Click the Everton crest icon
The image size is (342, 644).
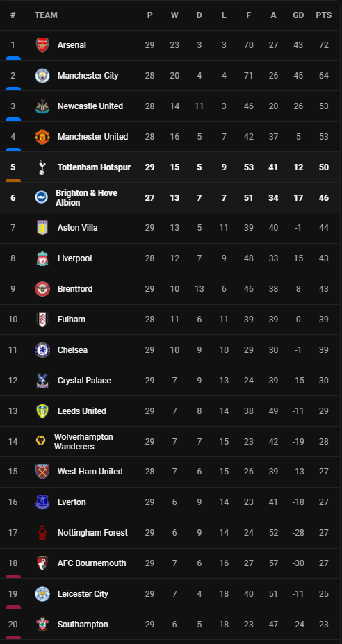click(42, 502)
